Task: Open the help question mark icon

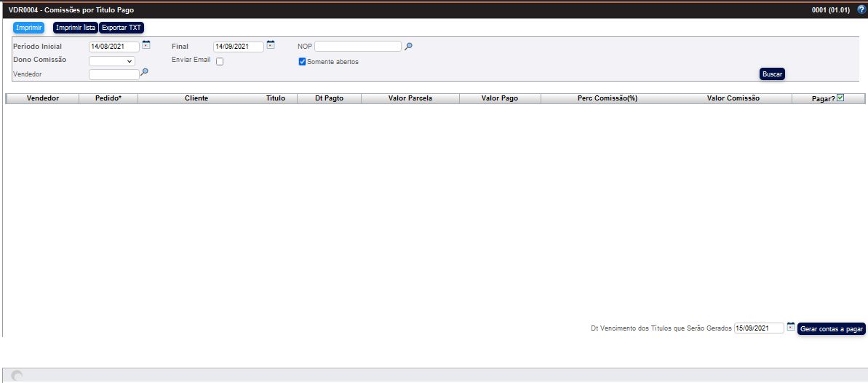Action: (861, 9)
